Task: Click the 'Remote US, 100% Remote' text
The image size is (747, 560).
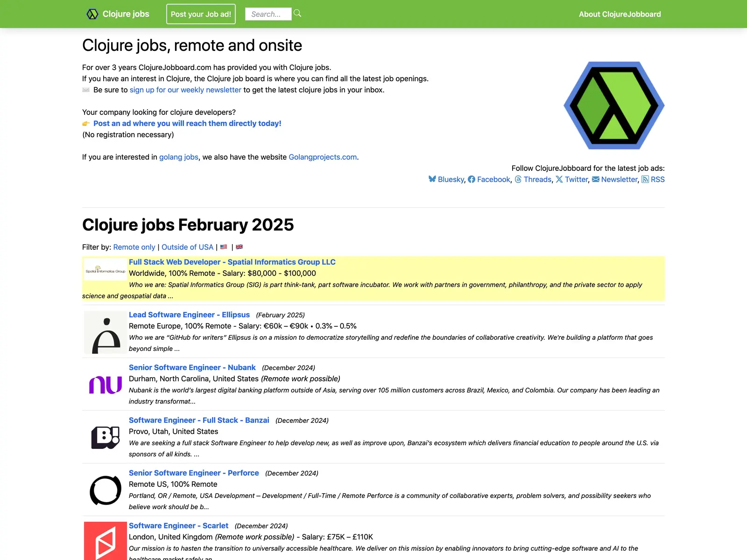Action: (x=173, y=484)
